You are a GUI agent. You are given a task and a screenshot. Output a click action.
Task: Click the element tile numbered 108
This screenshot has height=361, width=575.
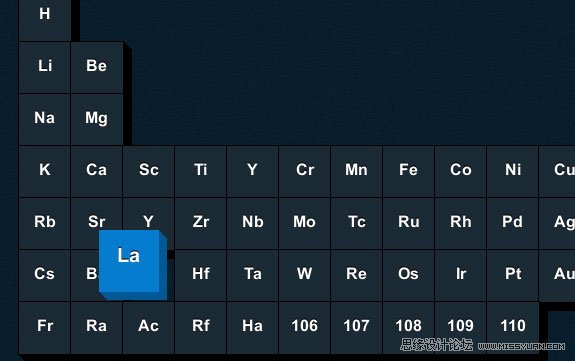point(409,327)
